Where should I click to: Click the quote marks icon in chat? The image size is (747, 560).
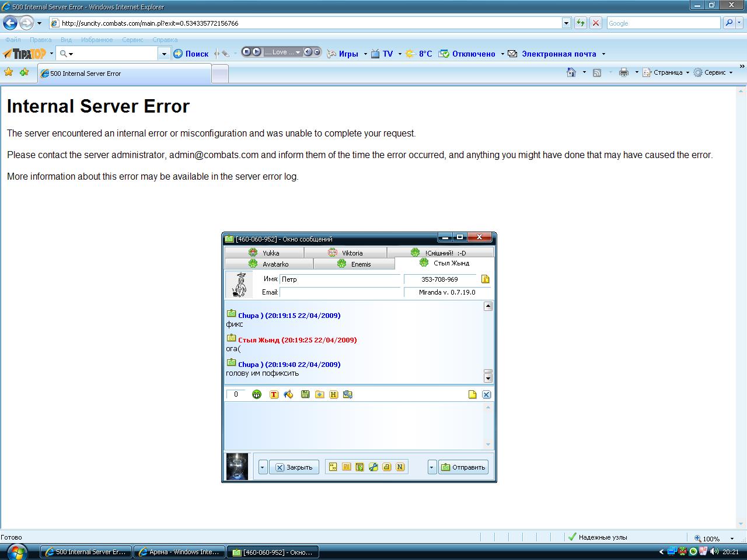(333, 467)
